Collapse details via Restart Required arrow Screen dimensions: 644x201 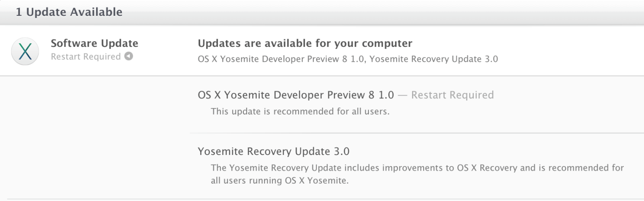129,57
